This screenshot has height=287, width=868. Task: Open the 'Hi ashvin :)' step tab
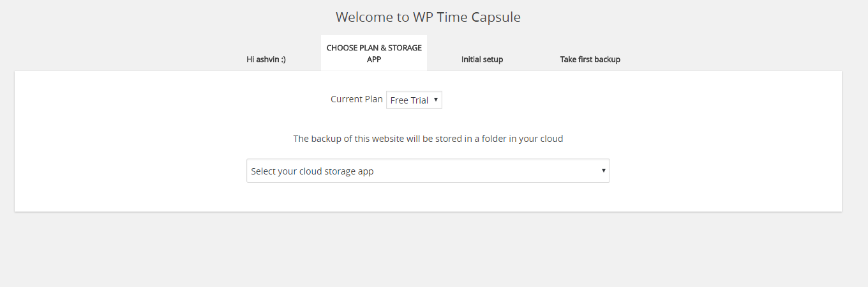click(266, 59)
